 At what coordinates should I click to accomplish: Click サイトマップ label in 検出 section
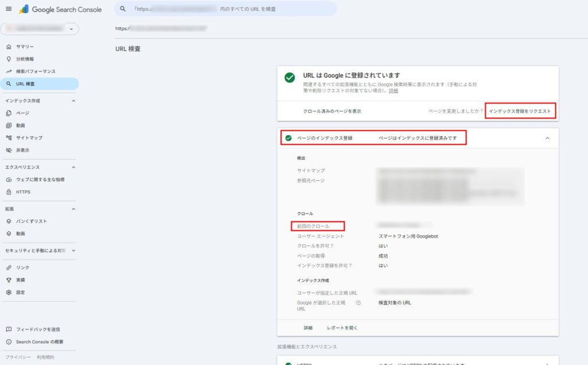(311, 171)
